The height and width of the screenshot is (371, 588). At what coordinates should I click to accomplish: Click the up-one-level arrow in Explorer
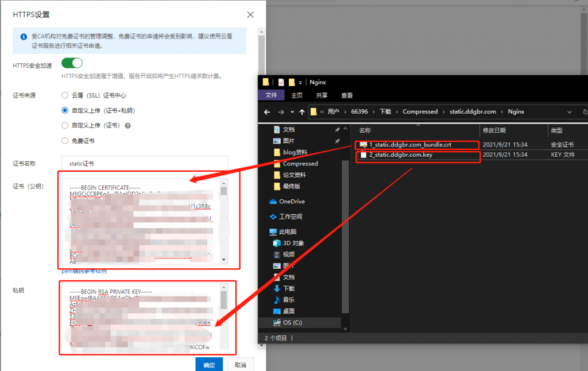pos(302,112)
